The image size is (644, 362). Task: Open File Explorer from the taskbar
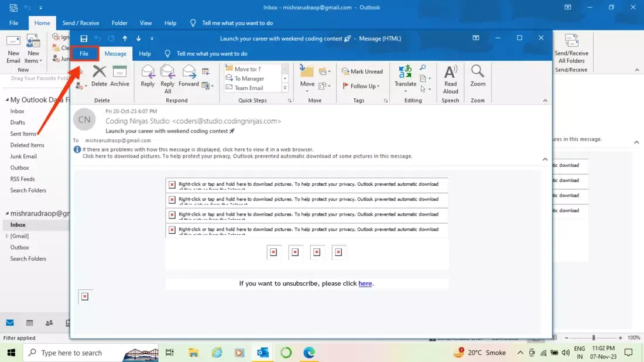[x=193, y=353]
